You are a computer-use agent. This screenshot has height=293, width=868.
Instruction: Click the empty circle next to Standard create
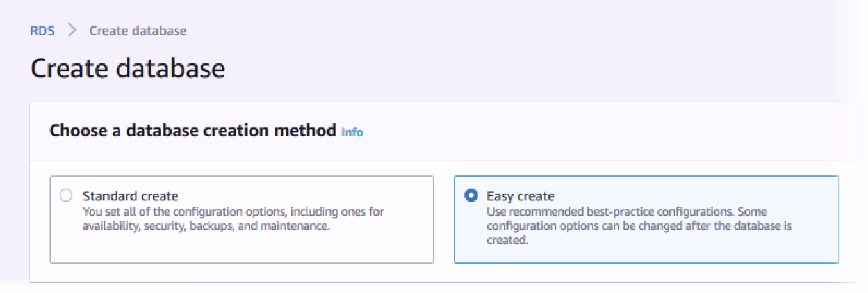(x=65, y=196)
